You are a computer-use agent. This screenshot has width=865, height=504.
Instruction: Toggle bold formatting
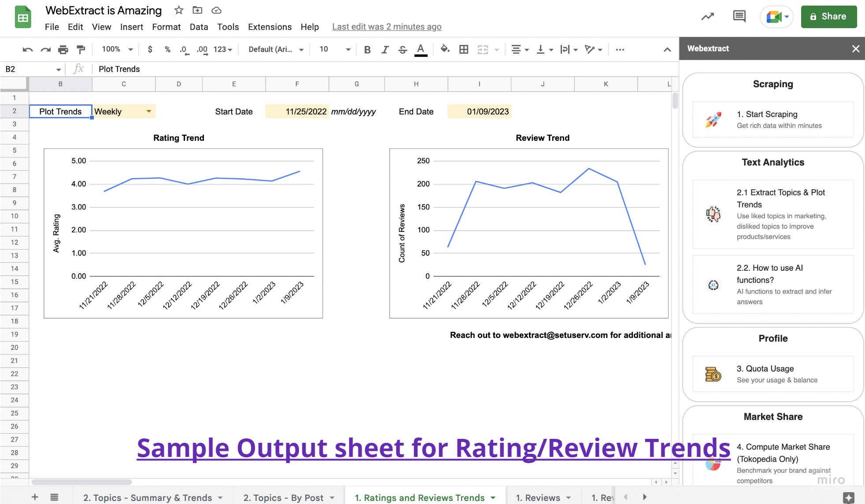coord(367,49)
